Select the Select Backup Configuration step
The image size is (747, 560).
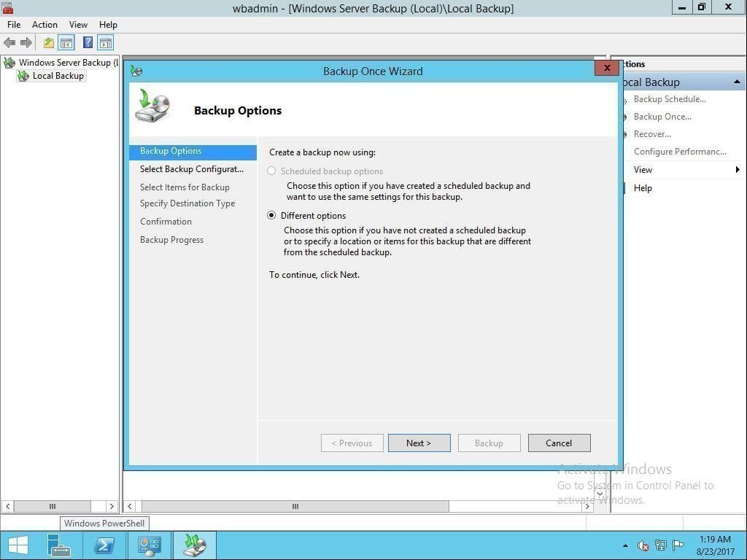(192, 169)
